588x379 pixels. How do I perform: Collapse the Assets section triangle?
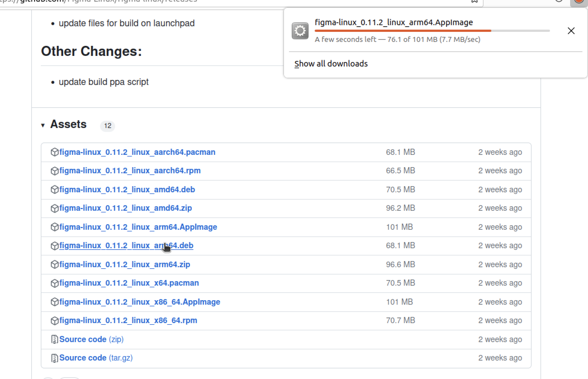click(x=43, y=125)
